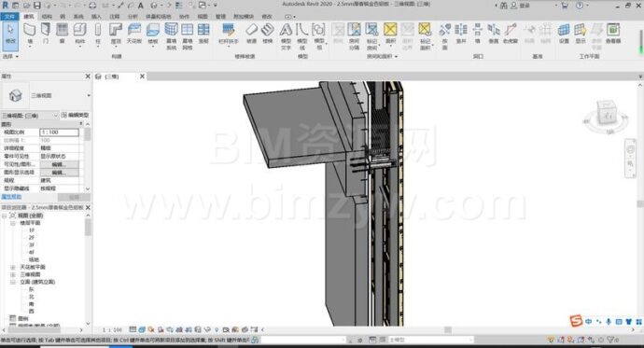Click the Area (面积) ribbon icon
The width and height of the screenshot is (644, 348).
click(390, 34)
